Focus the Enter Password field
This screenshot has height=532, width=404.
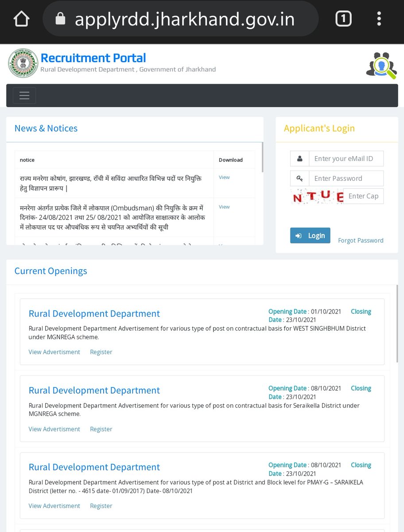tap(346, 178)
